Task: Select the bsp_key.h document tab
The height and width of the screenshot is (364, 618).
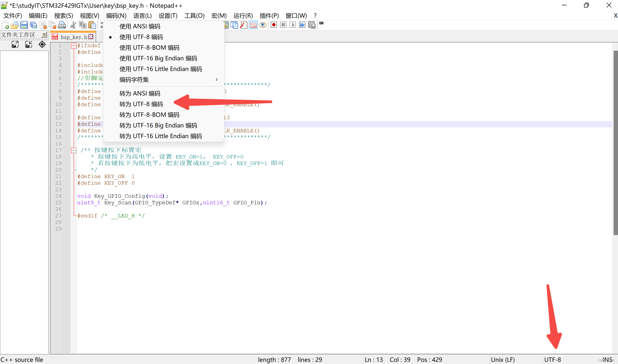Action: 73,37
